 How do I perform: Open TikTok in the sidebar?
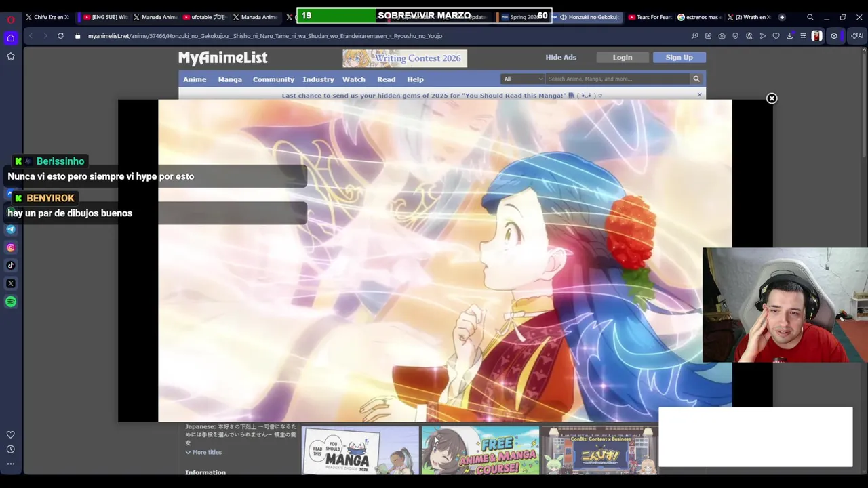(11, 266)
